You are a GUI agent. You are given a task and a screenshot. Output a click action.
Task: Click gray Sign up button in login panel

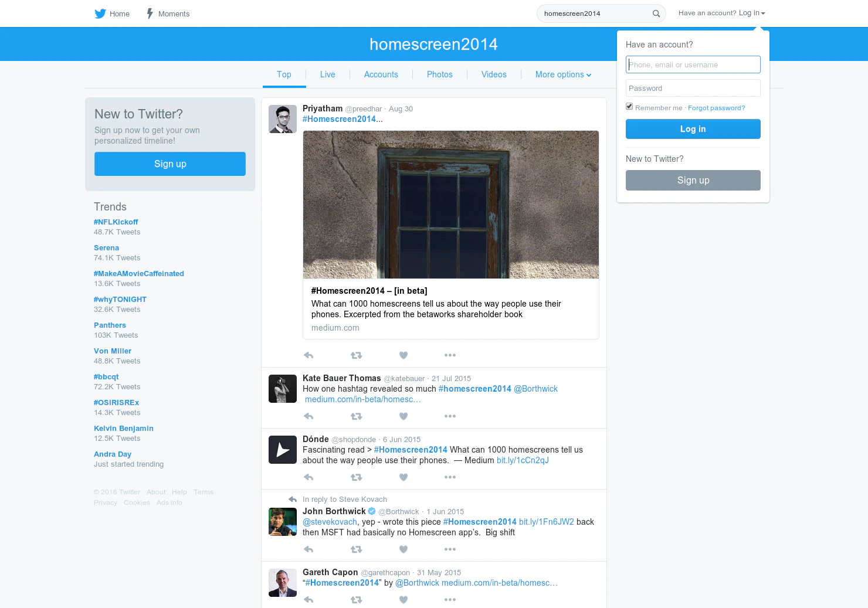pyautogui.click(x=693, y=180)
